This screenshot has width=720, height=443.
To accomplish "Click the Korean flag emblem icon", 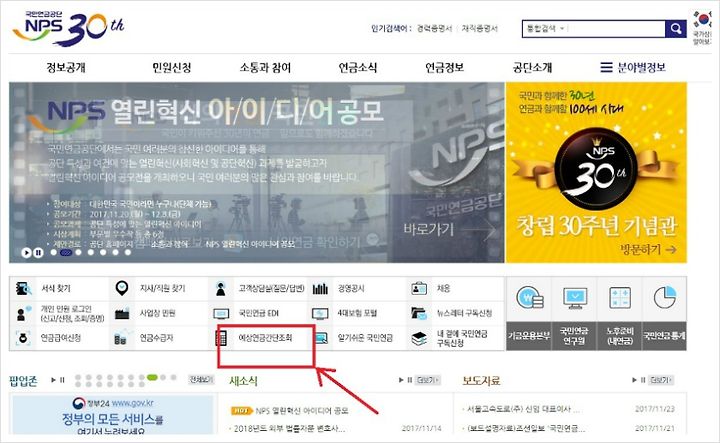I will tap(702, 20).
